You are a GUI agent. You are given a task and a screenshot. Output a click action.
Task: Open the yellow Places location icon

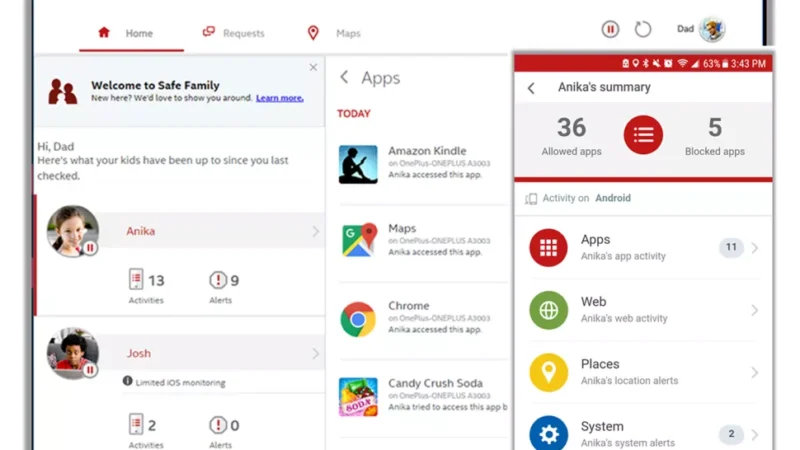[x=548, y=372]
